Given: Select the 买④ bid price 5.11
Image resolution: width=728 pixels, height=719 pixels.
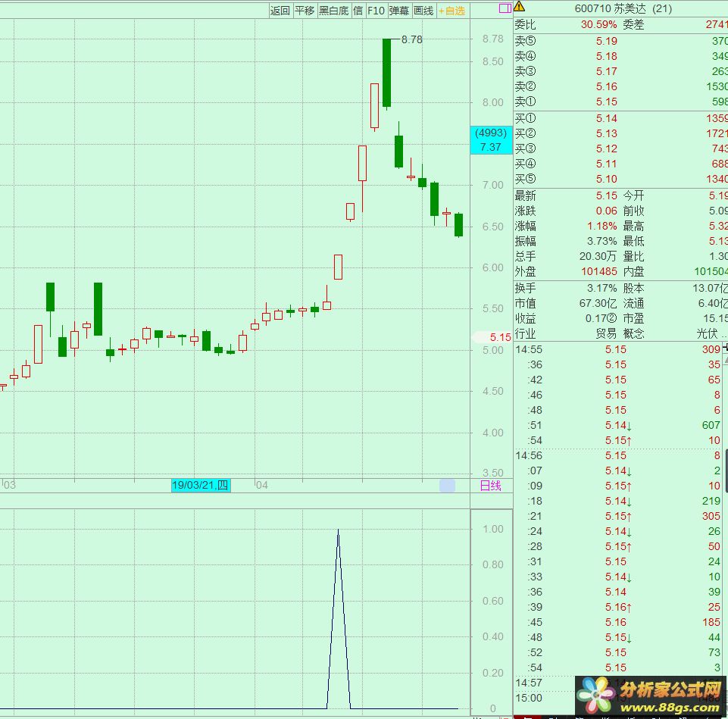Looking at the screenshot, I should coord(606,164).
